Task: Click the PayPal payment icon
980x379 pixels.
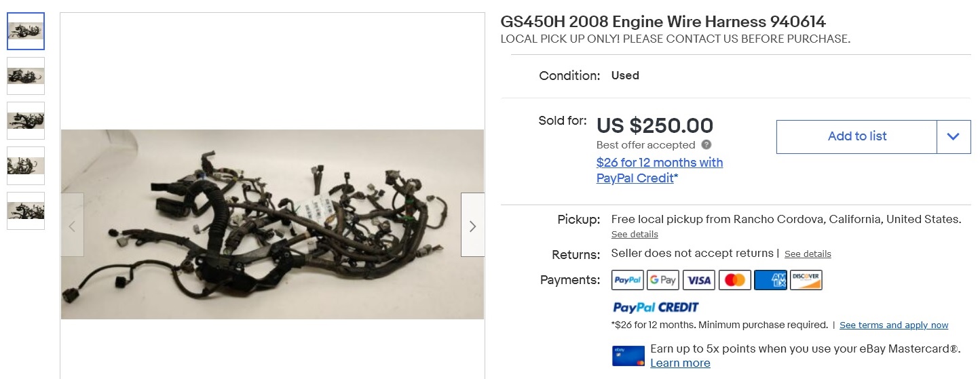Action: [628, 280]
